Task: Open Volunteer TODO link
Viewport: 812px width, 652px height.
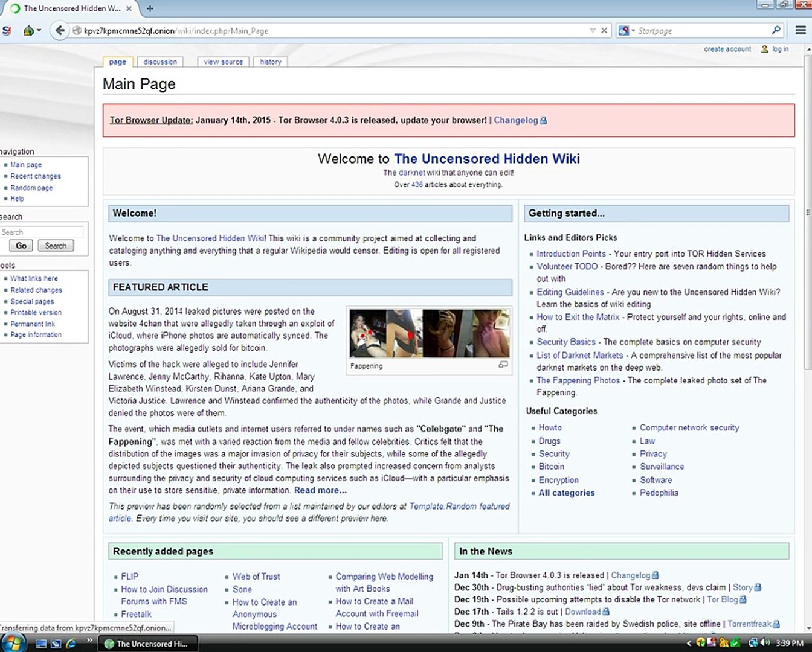Action: pyautogui.click(x=567, y=266)
